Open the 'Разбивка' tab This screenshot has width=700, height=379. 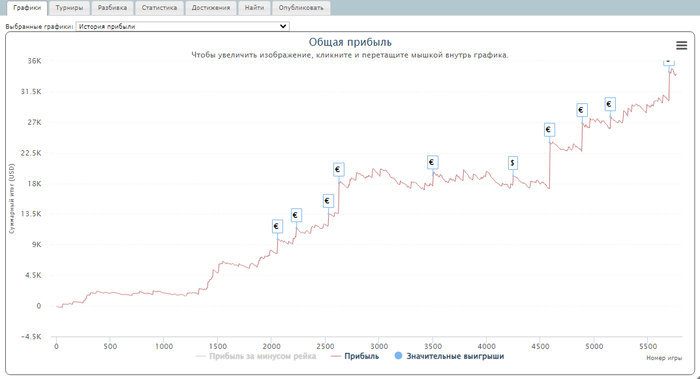tap(112, 8)
